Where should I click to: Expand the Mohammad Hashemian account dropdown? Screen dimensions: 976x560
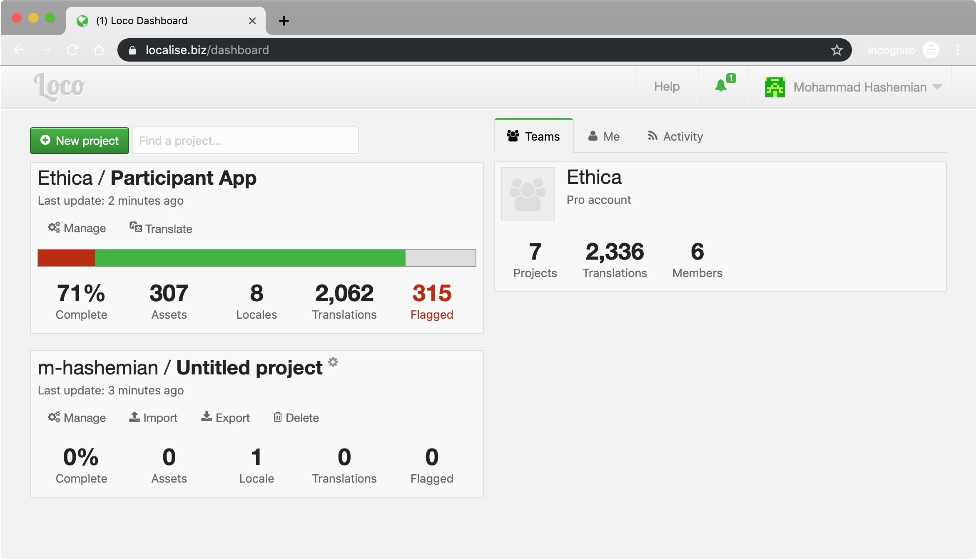(x=937, y=87)
